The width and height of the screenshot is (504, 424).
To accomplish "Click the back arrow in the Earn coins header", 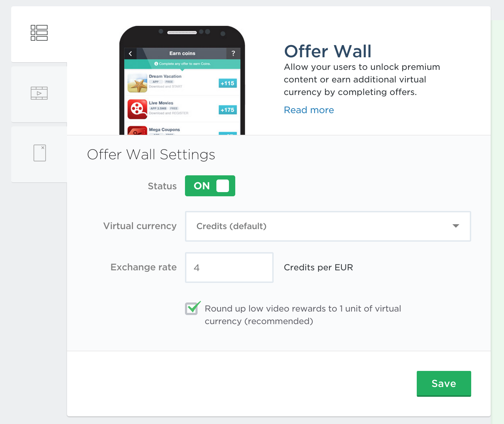I will [x=130, y=53].
